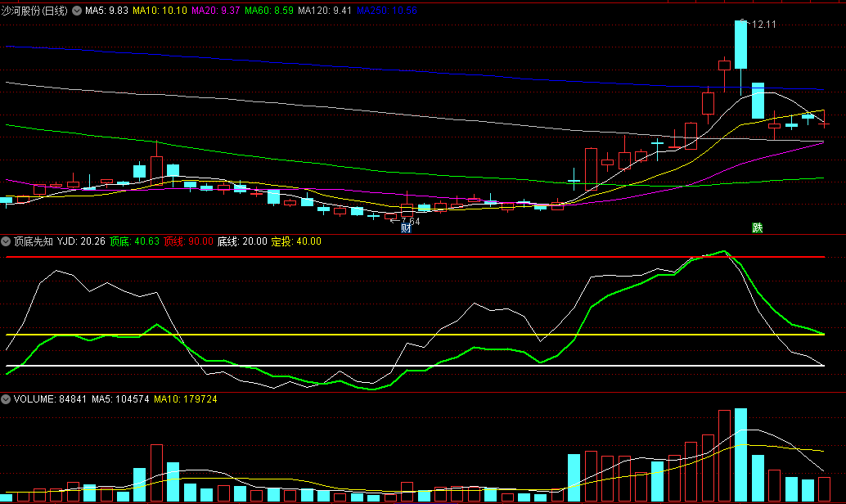
Task: Open the VOLUME panel dropdown arrow
Action: [6, 399]
